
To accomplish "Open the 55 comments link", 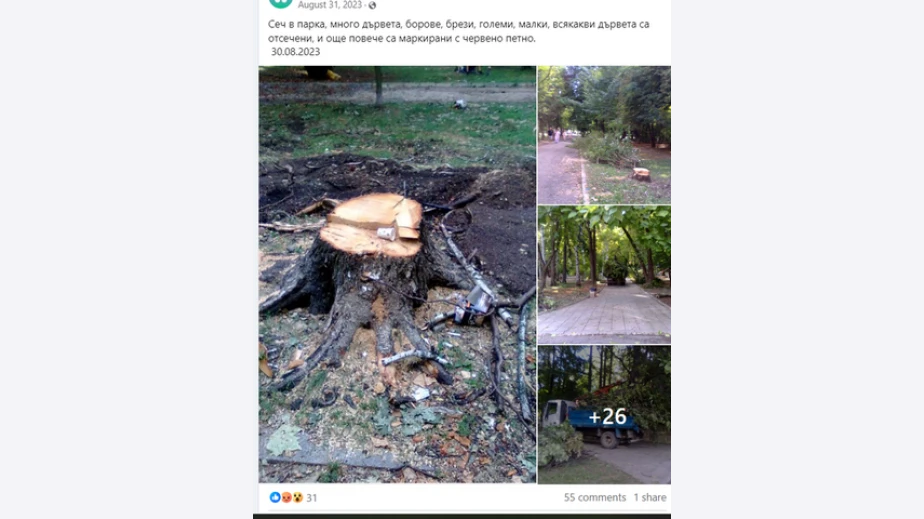I will pos(595,497).
